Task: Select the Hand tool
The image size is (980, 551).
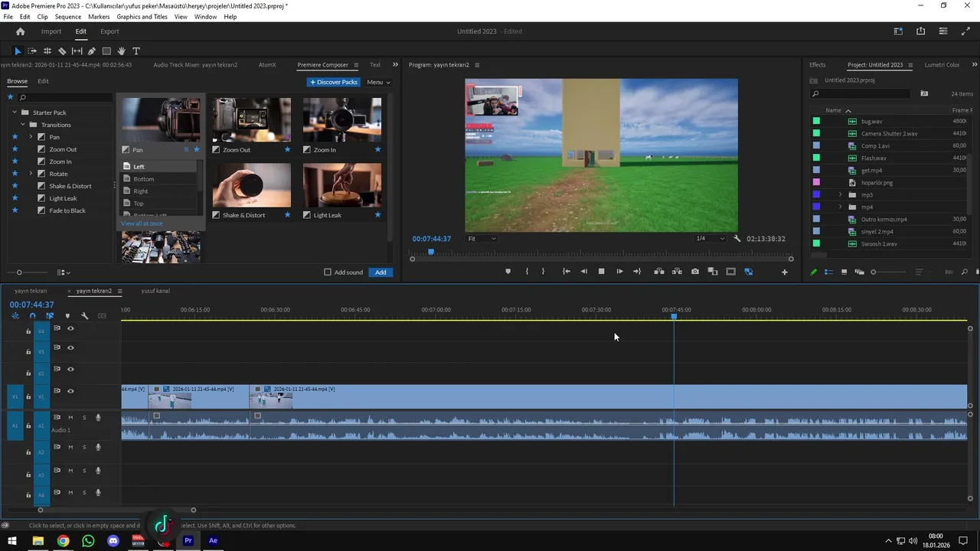Action: click(122, 51)
